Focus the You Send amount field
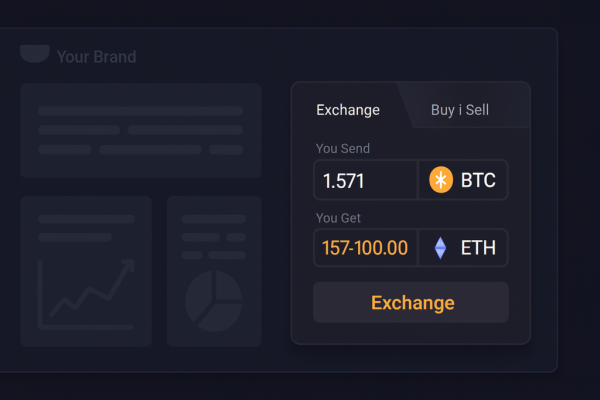This screenshot has width=600, height=400. 365,181
